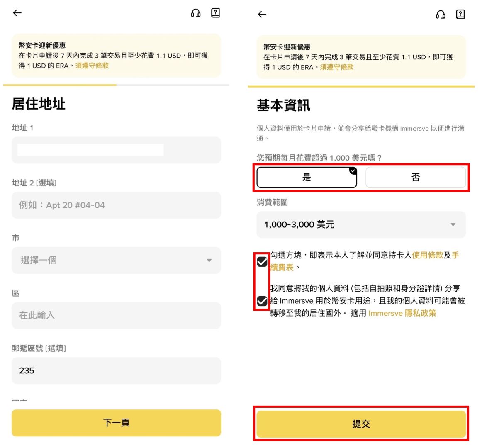This screenshot has width=482, height=448.
Task: Tap the 提交 submit button
Action: tap(361, 424)
